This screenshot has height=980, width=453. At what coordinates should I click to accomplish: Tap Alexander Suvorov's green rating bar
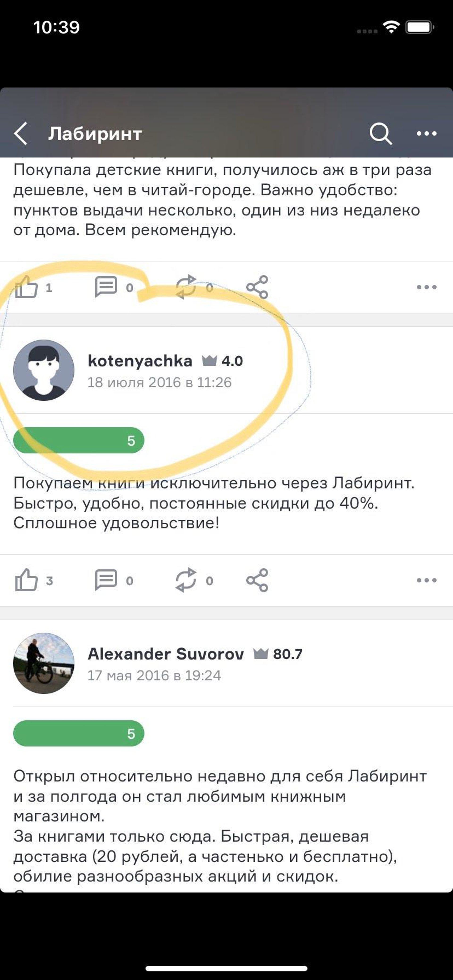79,734
